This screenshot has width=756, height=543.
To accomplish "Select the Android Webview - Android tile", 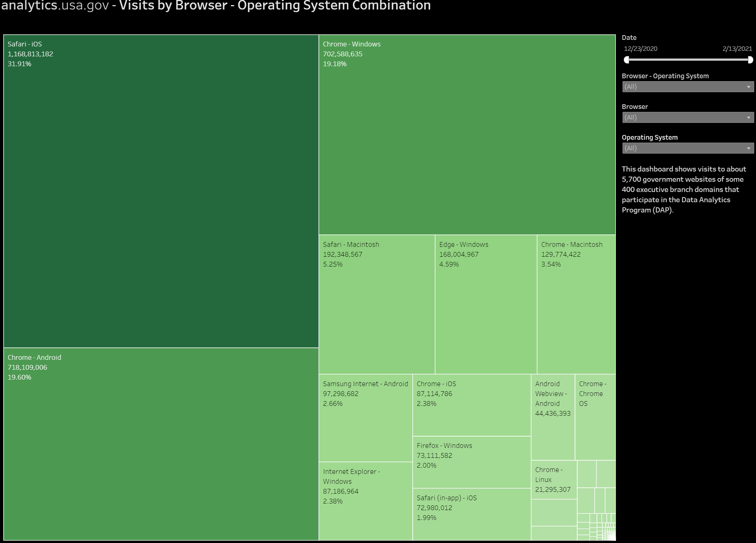I will pos(553,417).
